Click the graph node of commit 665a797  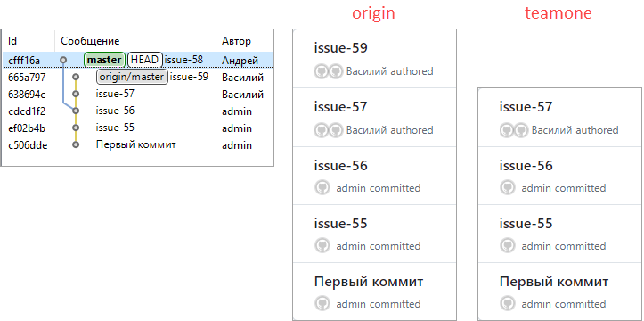[76, 77]
